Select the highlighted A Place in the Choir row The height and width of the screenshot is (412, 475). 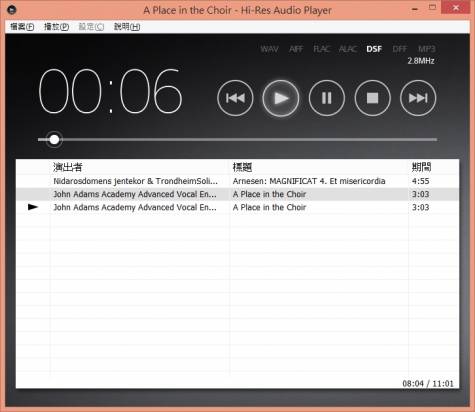click(237, 194)
